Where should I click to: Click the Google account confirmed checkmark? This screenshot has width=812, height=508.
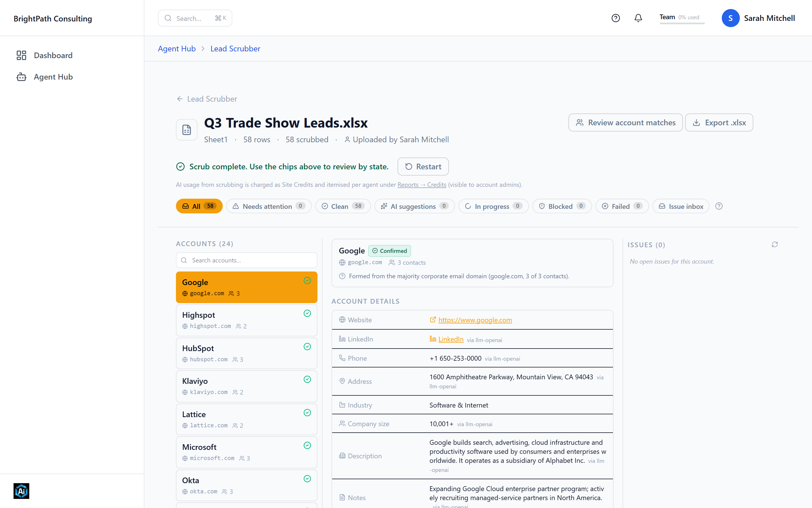[x=307, y=281]
